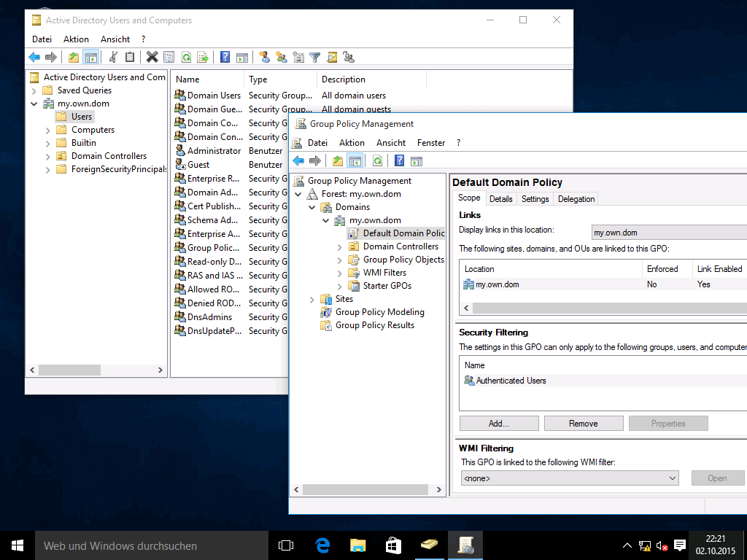
Task: Expand Domain Controllers in Active Directory tree
Action: (47, 156)
